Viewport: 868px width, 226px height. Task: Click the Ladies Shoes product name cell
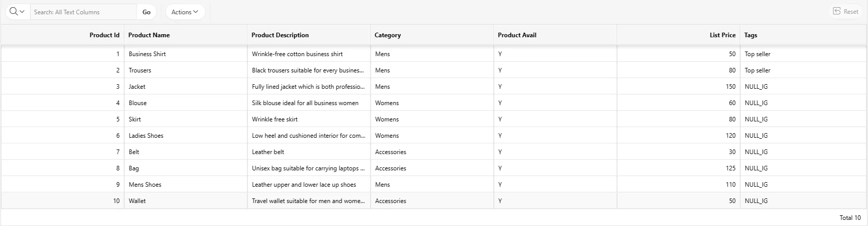click(x=186, y=135)
